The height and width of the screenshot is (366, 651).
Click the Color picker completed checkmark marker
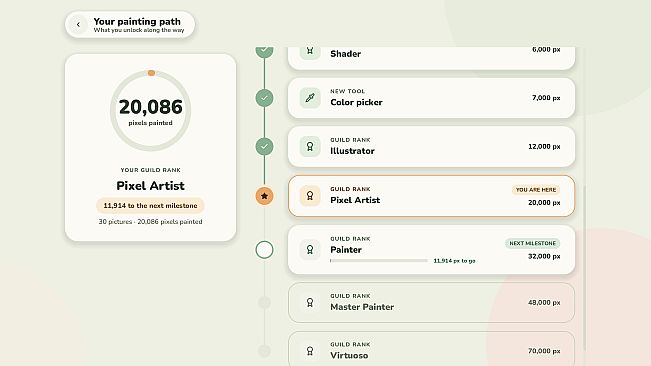pos(264,98)
